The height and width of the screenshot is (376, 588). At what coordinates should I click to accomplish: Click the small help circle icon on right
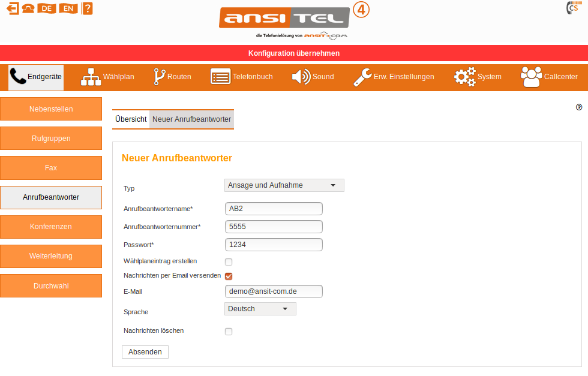(x=579, y=107)
